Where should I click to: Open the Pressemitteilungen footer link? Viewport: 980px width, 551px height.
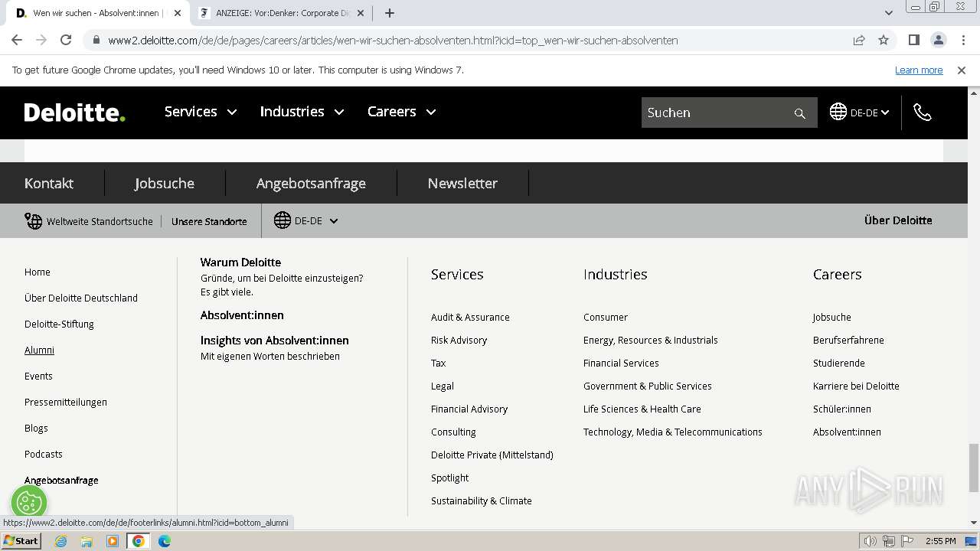tap(66, 402)
